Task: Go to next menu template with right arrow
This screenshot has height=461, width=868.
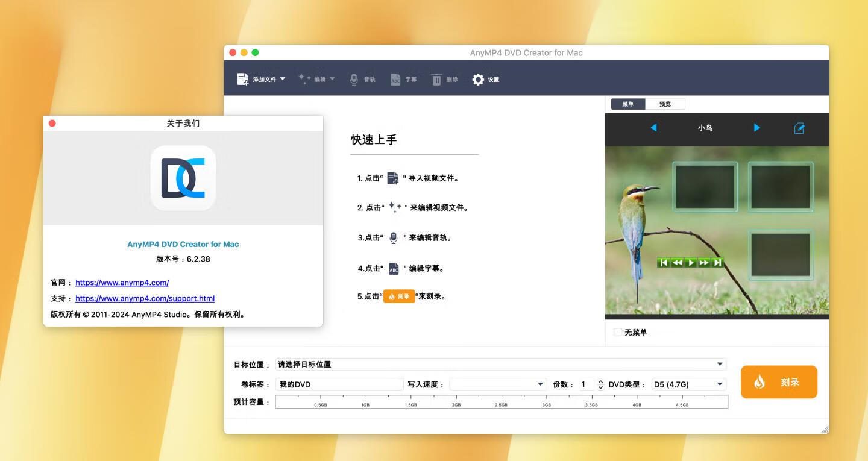Action: (757, 128)
